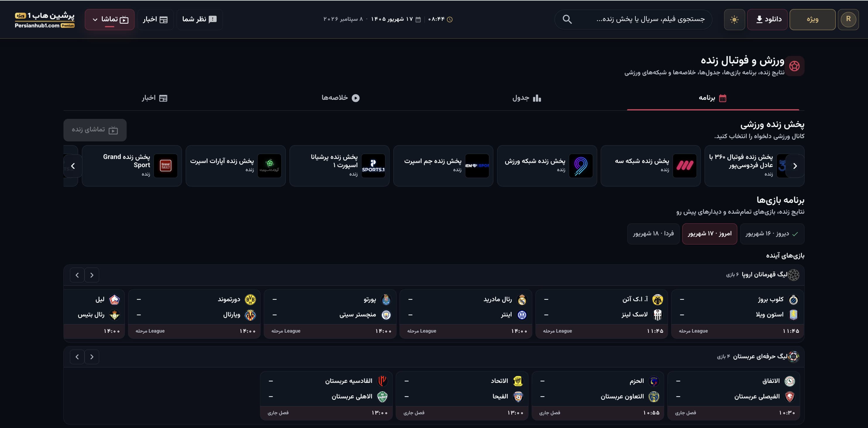Switch to the جدول tab
The width and height of the screenshot is (868, 428).
(x=526, y=98)
